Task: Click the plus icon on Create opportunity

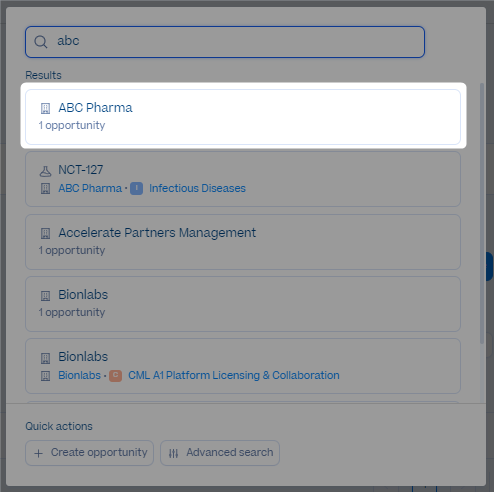Action: tap(38, 453)
